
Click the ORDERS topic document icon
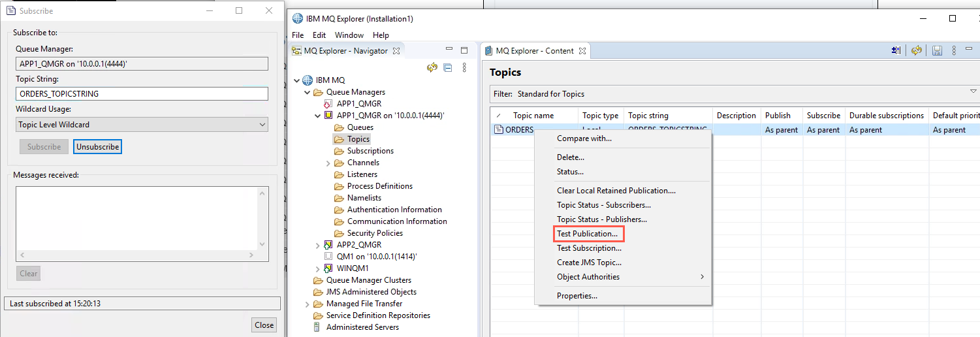pos(499,130)
